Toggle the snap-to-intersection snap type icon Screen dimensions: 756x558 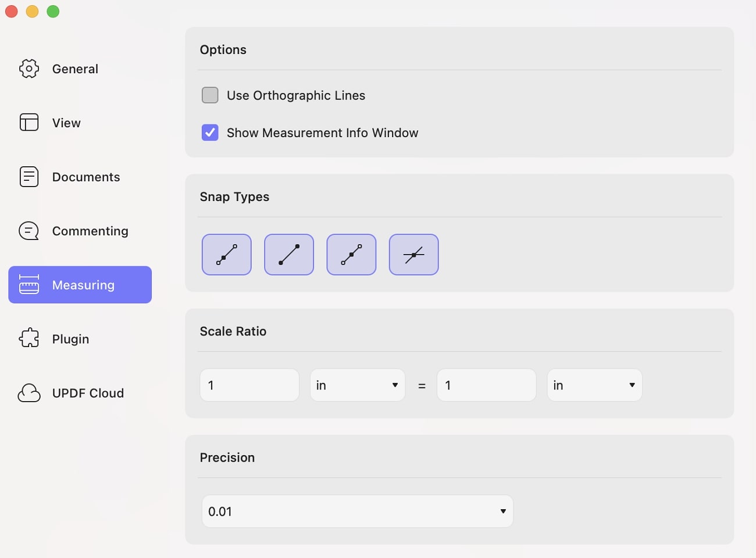pos(413,255)
